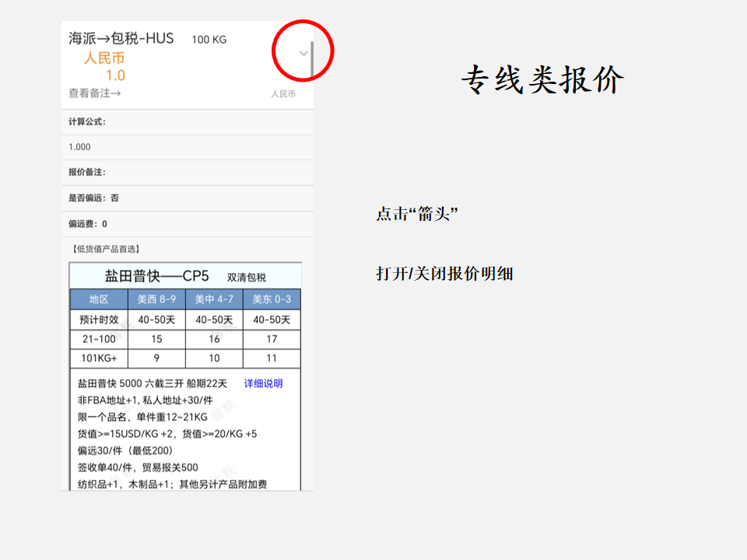747x560 pixels.
Task: Click the grey 人民币 label under the chevron
Action: 283,94
